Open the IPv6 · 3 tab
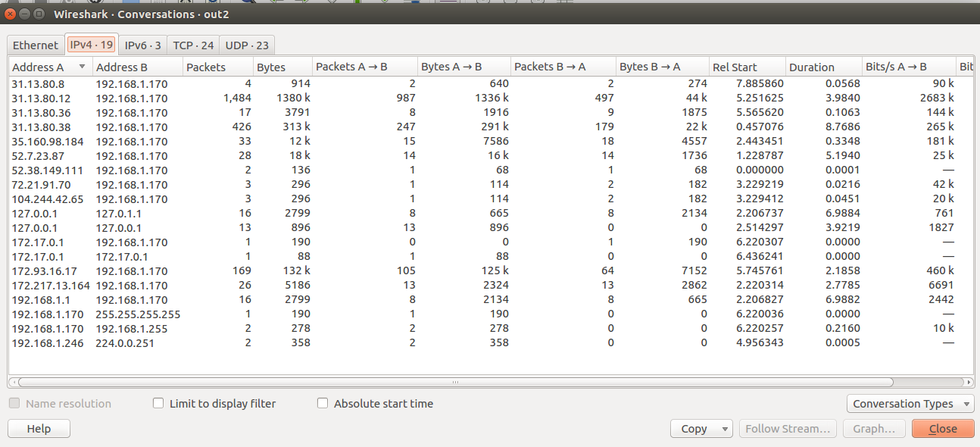Viewport: 980px width, 447px height. [x=143, y=45]
